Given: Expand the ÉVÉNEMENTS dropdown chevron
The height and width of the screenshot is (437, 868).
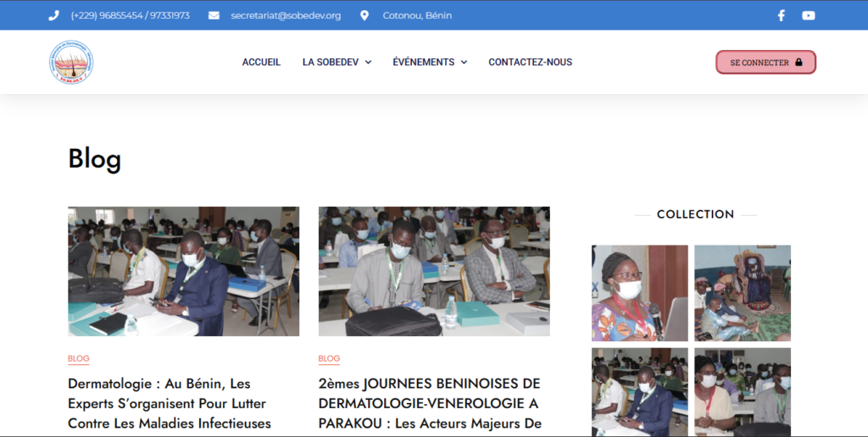Looking at the screenshot, I should (x=464, y=63).
